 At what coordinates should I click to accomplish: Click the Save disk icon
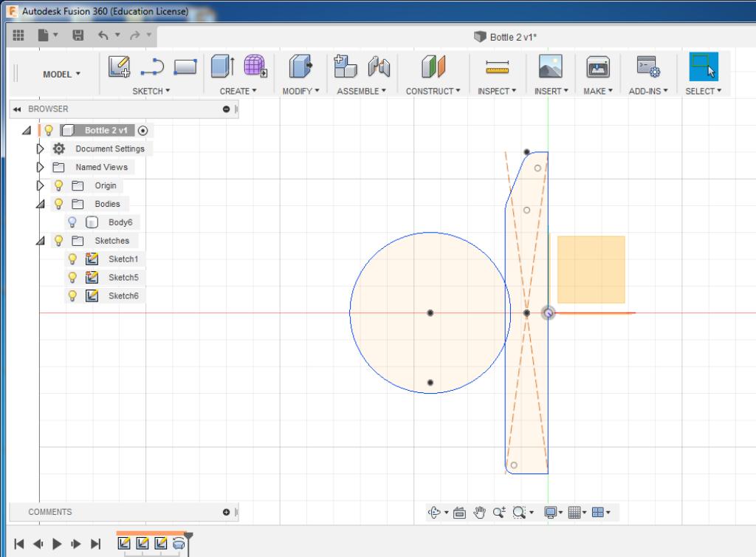[78, 35]
